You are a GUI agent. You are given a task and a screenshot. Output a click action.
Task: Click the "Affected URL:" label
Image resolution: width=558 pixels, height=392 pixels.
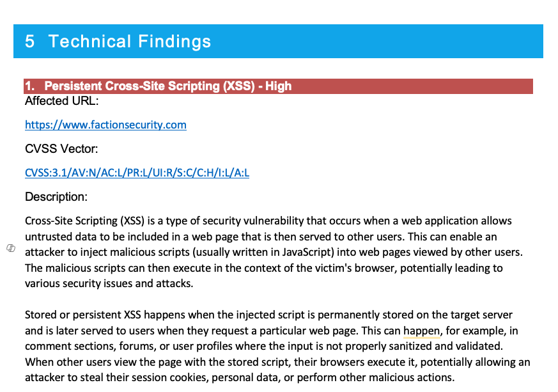[x=61, y=101]
